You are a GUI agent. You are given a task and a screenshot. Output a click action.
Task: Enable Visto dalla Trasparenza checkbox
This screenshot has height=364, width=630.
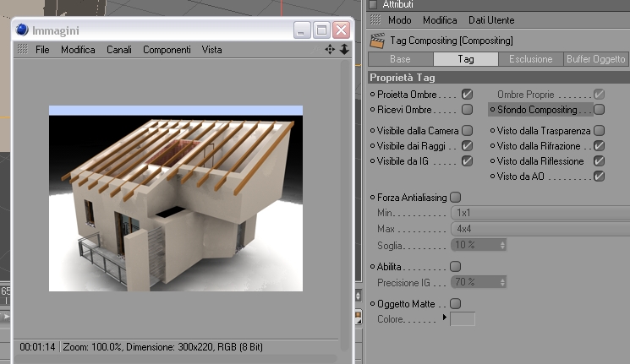pyautogui.click(x=599, y=130)
